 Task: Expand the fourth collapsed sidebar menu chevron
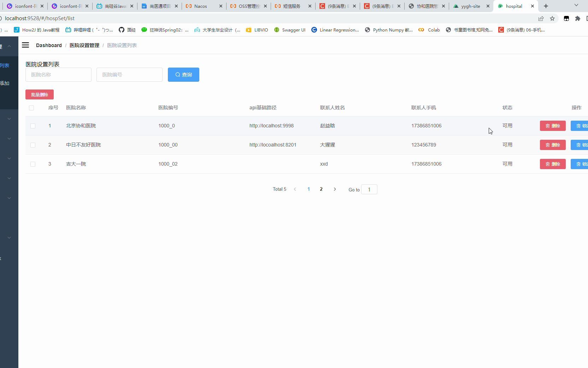point(9,159)
